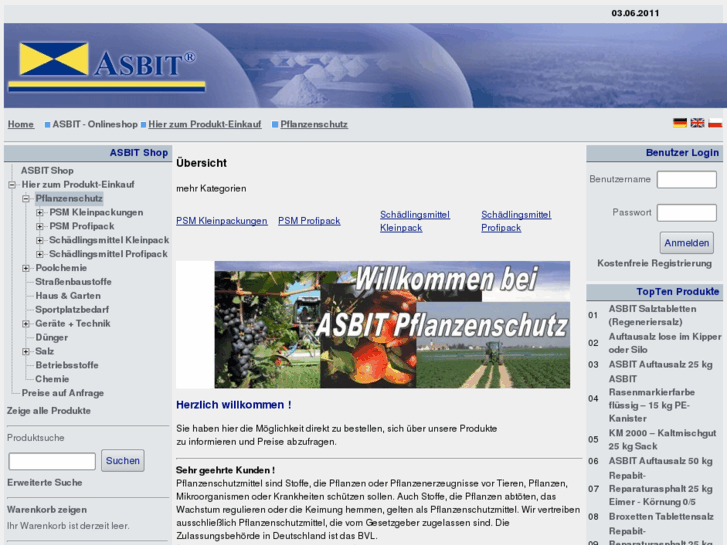727x545 pixels.
Task: Open Schädlingsmittel Kleinpack overview link
Action: coord(415,221)
